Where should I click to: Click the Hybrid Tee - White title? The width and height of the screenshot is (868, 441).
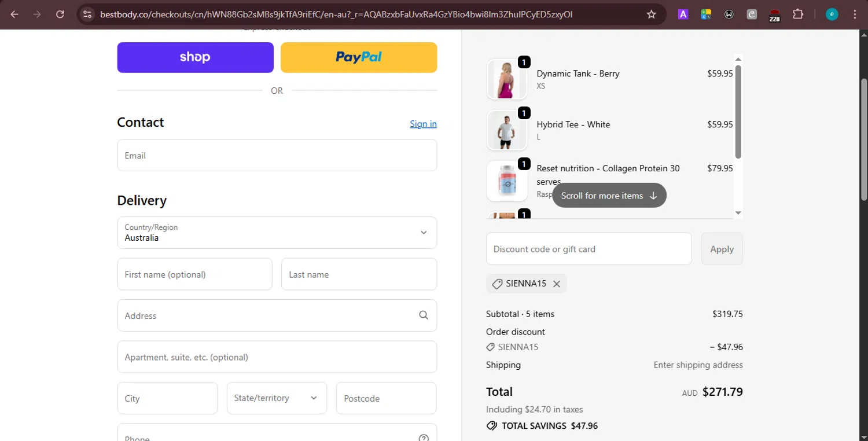pyautogui.click(x=573, y=124)
